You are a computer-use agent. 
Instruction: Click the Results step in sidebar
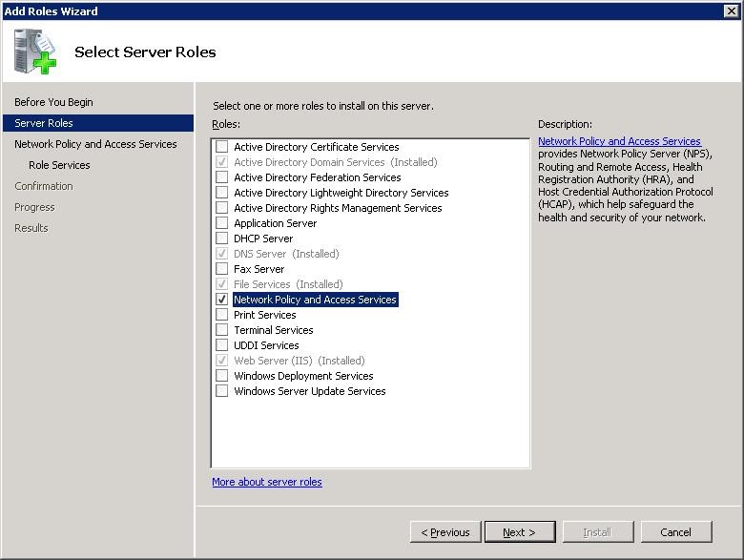31,228
